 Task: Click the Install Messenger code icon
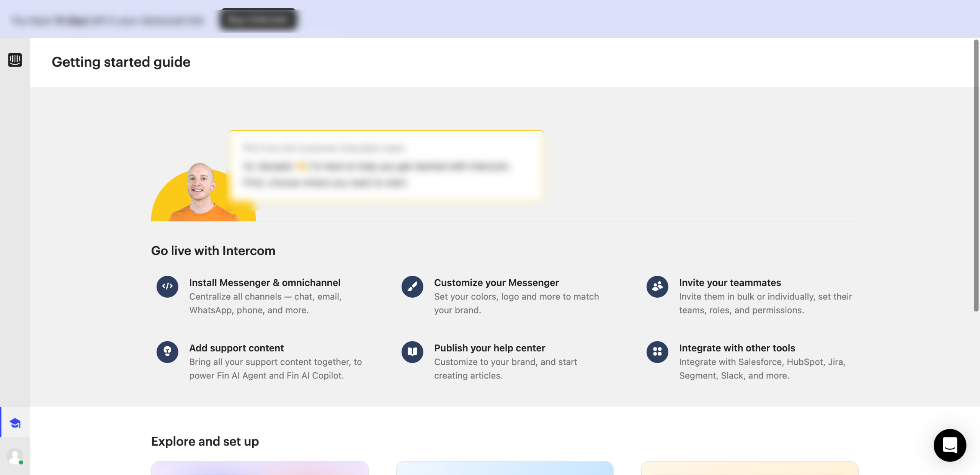[x=167, y=287]
